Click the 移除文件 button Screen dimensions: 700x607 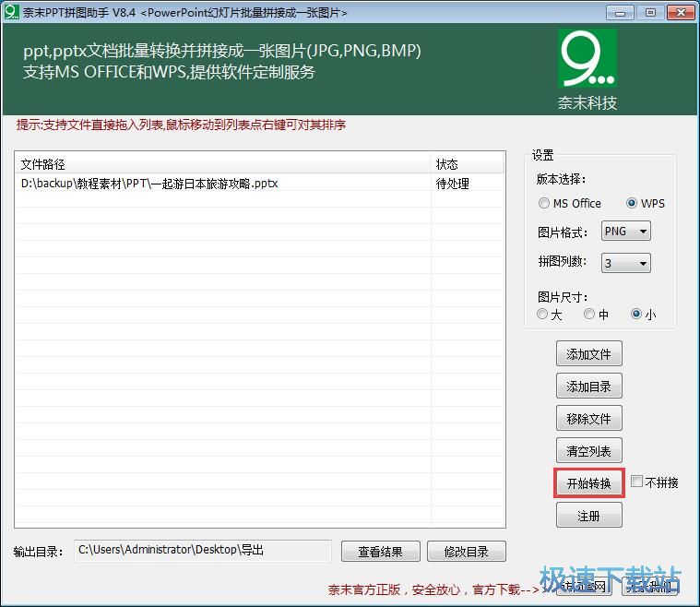(588, 418)
